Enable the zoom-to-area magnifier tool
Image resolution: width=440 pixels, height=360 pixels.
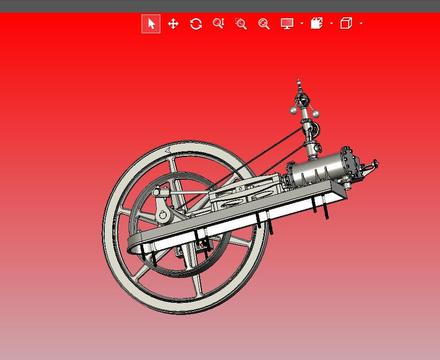click(x=241, y=24)
